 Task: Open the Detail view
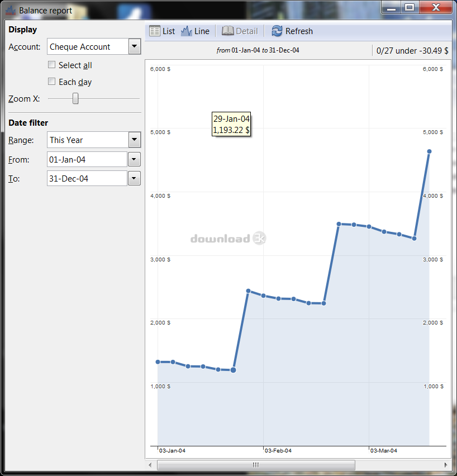(x=240, y=31)
